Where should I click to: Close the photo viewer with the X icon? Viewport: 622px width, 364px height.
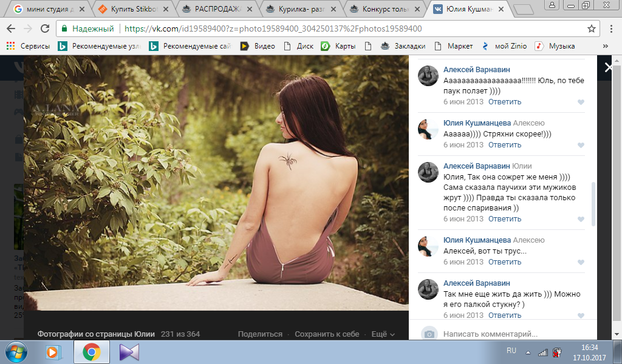[609, 68]
